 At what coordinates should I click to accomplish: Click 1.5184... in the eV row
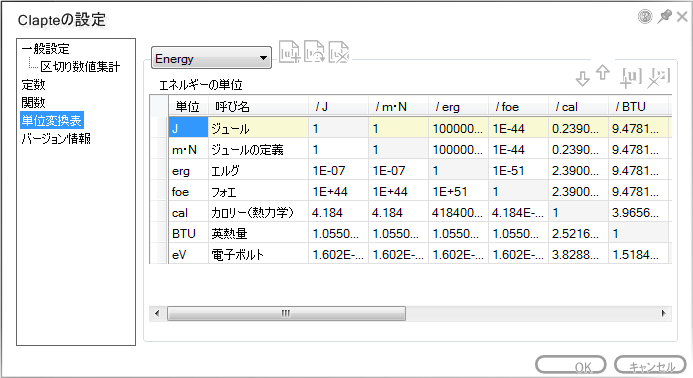coord(639,254)
